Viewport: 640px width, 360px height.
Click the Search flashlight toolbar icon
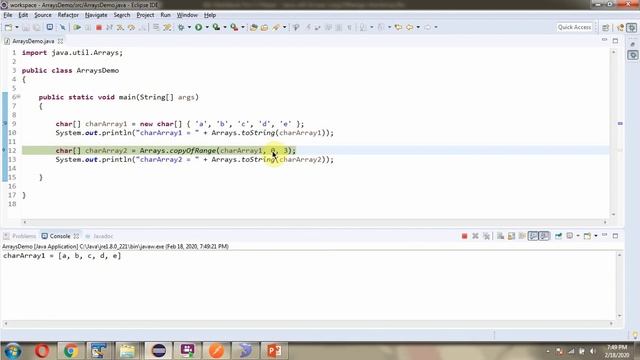[276, 27]
